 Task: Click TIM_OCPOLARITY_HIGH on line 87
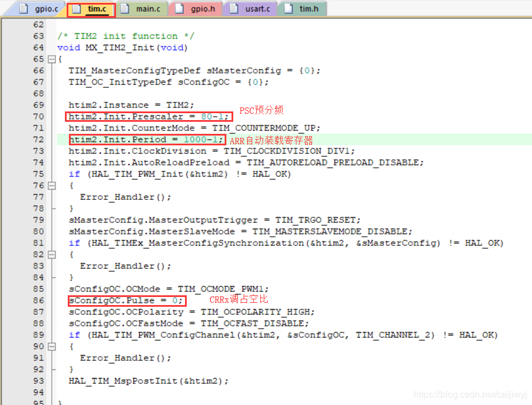pyautogui.click(x=256, y=312)
